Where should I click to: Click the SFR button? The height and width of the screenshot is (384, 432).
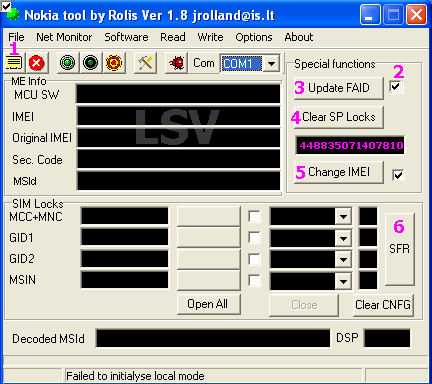click(x=400, y=249)
